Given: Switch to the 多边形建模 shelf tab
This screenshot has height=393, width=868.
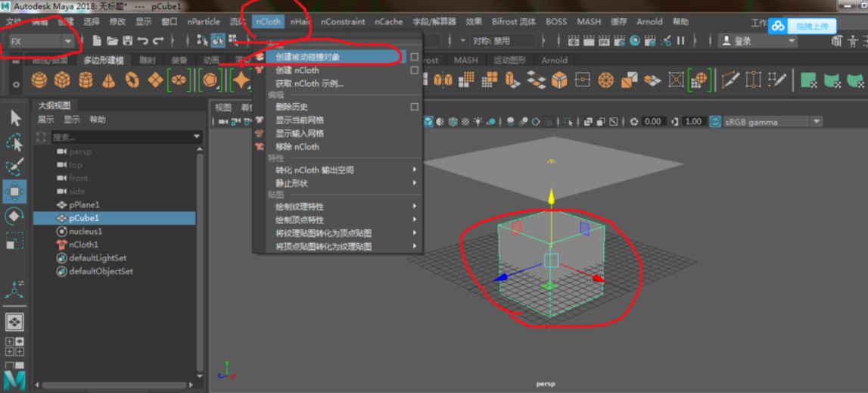Looking at the screenshot, I should click(x=104, y=61).
